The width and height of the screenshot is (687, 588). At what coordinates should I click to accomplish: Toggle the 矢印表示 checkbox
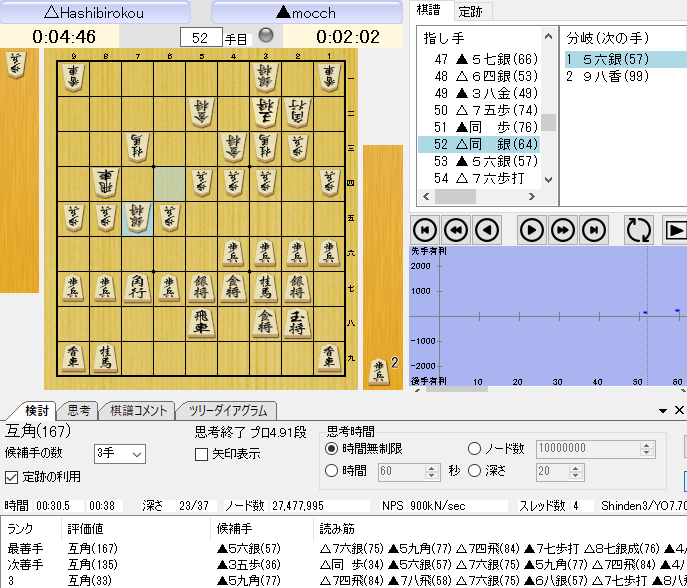(x=201, y=454)
